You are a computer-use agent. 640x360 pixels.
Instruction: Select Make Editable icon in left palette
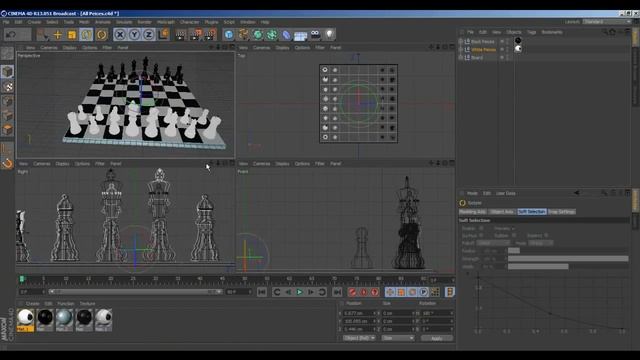pyautogui.click(x=7, y=53)
